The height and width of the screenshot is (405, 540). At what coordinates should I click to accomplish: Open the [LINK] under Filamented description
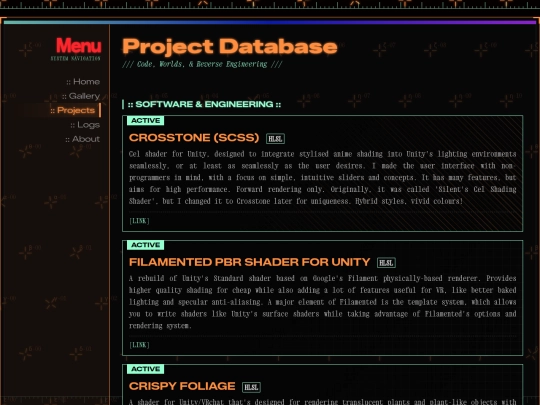tap(139, 345)
